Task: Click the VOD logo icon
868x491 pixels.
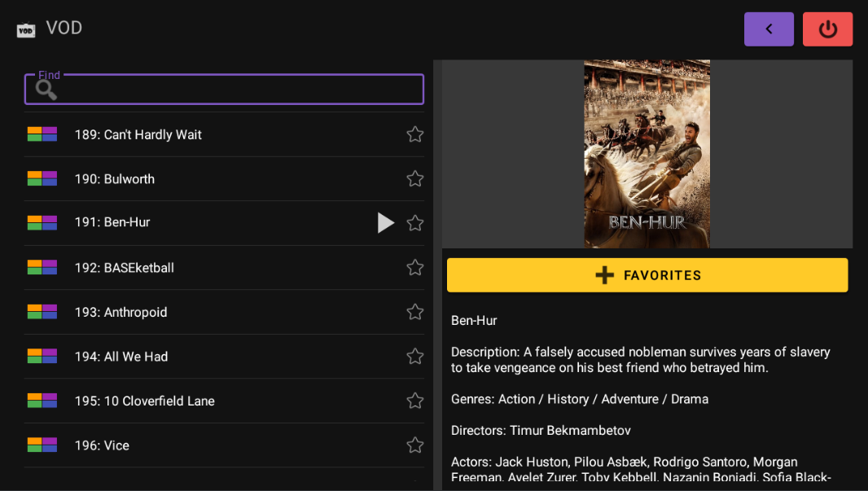Action: (26, 30)
